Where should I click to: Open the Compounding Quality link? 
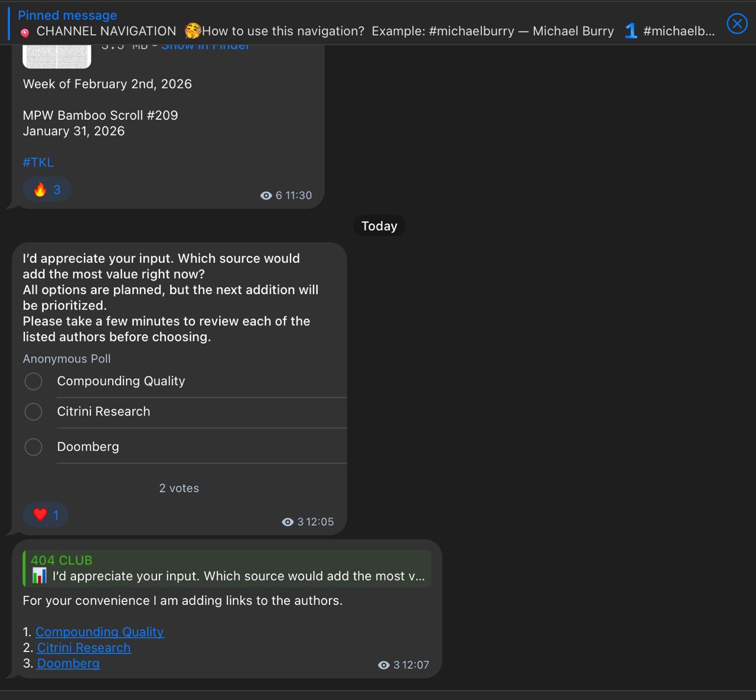coord(100,632)
